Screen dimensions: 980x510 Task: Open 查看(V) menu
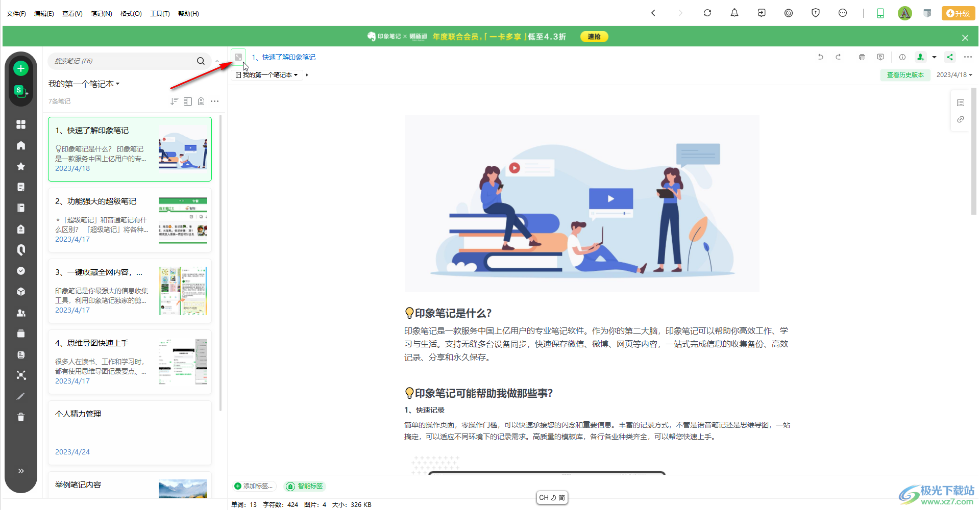72,14
